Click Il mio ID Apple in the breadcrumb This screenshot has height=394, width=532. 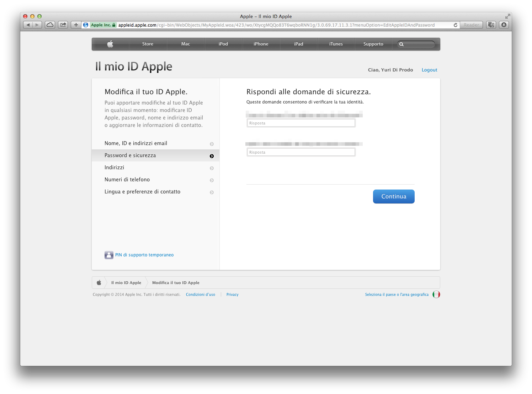click(x=126, y=283)
